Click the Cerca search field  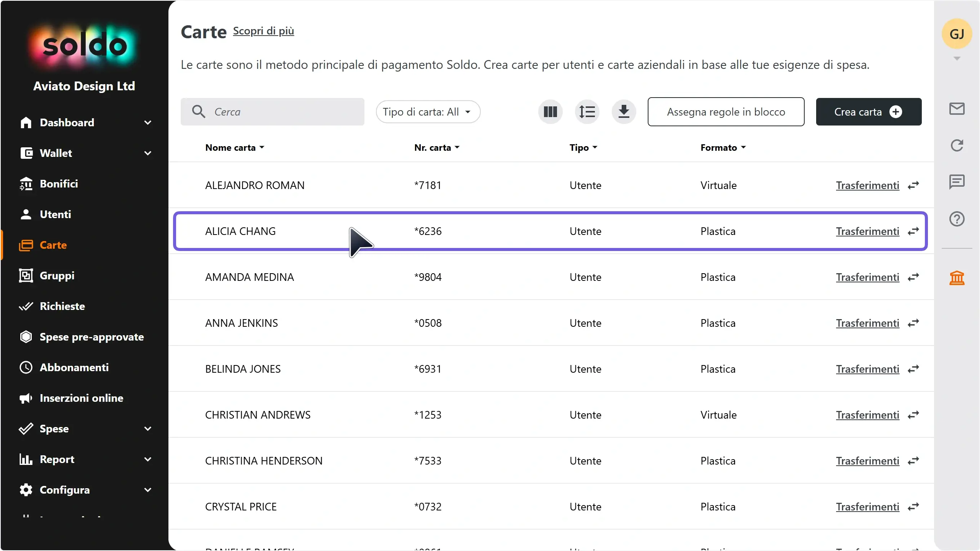click(272, 112)
